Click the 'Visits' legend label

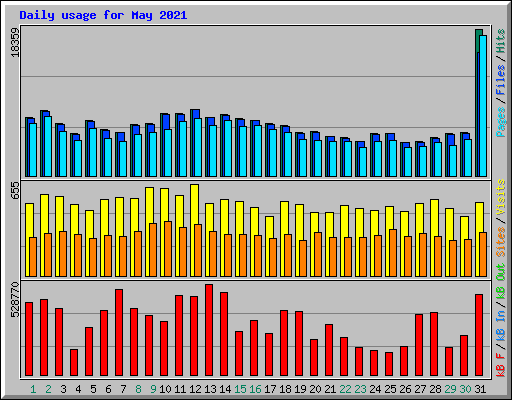501,197
